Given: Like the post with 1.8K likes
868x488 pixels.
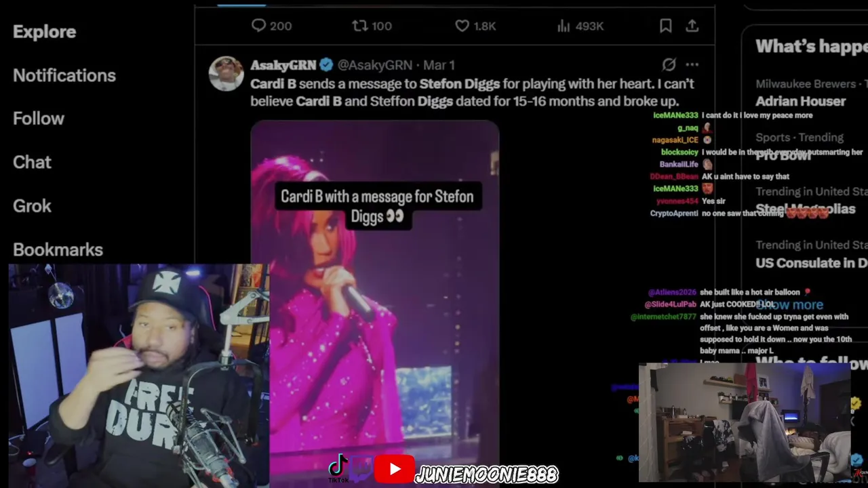Looking at the screenshot, I should coord(462,26).
